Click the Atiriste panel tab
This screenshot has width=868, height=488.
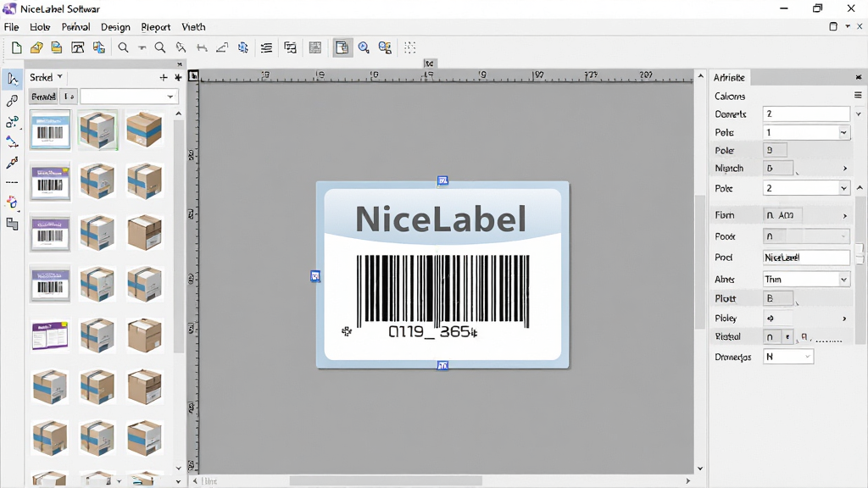(729, 77)
